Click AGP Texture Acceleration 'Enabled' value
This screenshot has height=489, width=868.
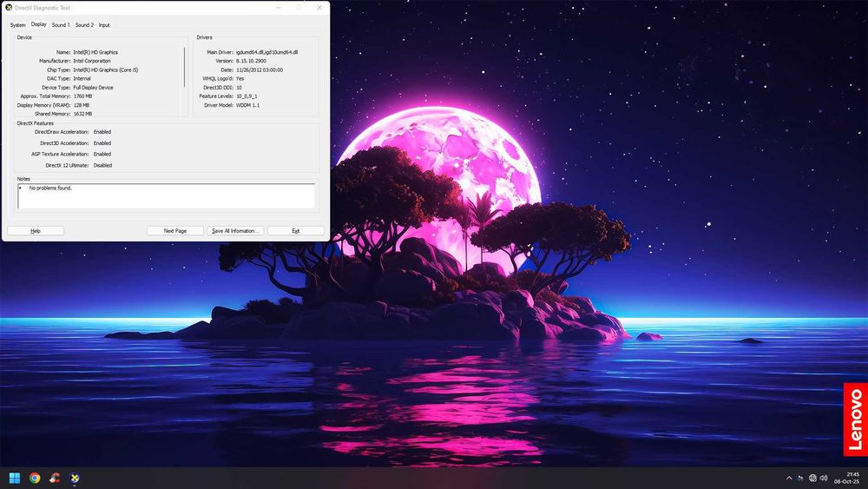coord(102,154)
